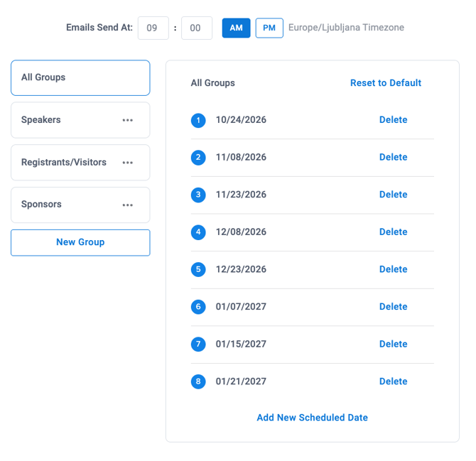The height and width of the screenshot is (461, 476).
Task: Click step badge 6 for 01/07/2027
Action: click(198, 307)
